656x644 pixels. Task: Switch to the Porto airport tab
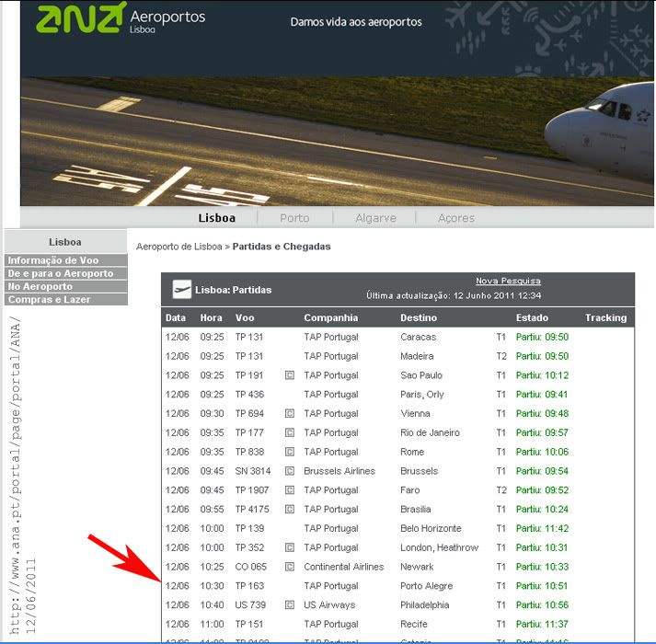[294, 218]
